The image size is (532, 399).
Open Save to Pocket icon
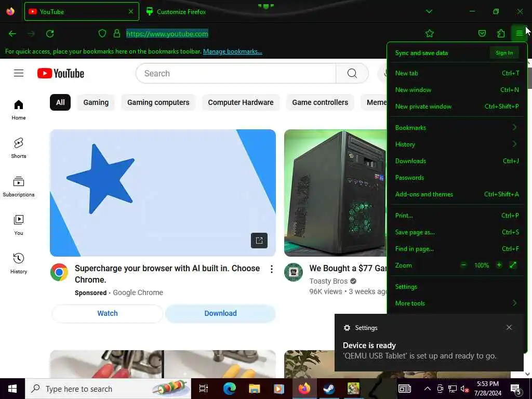[482, 33]
